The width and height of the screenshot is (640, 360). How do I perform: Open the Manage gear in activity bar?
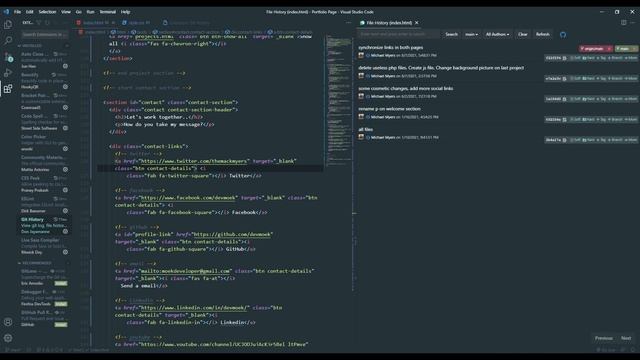point(8,338)
